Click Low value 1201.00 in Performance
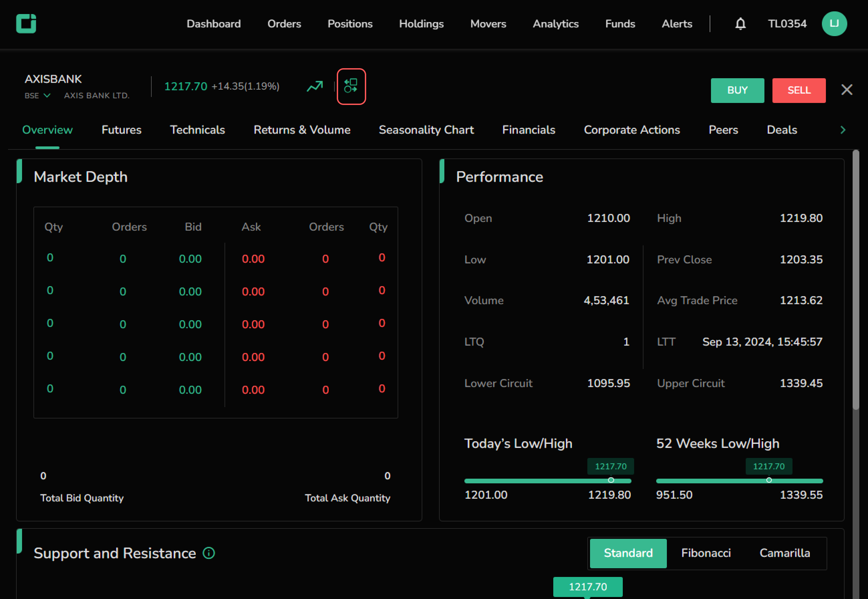868x599 pixels. (x=608, y=259)
